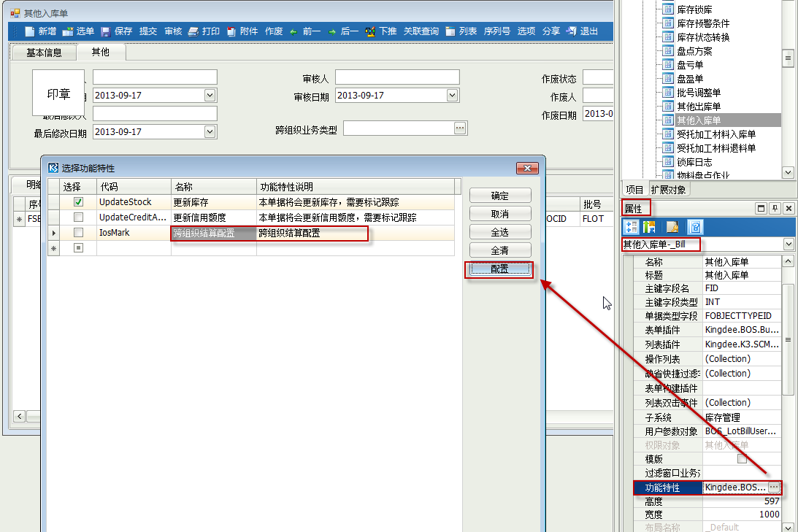This screenshot has width=798, height=532.
Task: Switch to the 扩展对象 tab
Action: coord(669,190)
